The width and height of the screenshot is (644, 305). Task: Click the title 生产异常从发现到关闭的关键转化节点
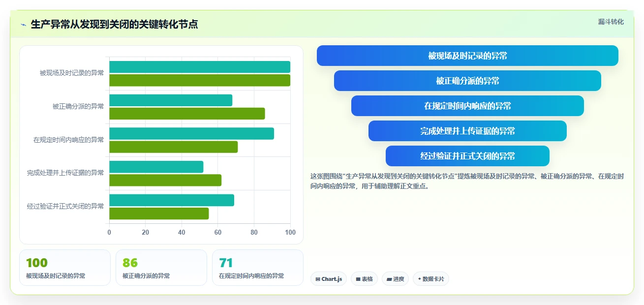point(114,24)
